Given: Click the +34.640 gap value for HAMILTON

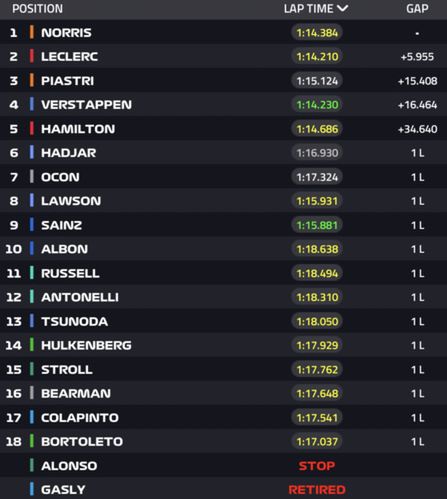Looking at the screenshot, I should pos(417,129).
